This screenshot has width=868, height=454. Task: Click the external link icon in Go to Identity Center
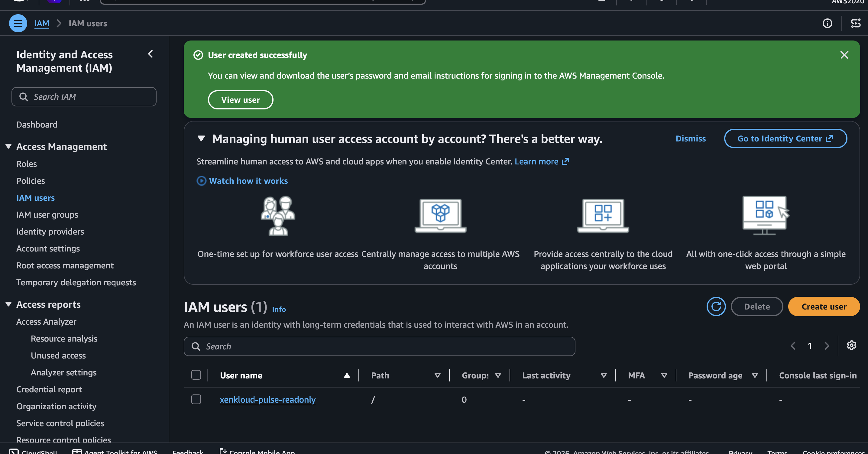(829, 138)
